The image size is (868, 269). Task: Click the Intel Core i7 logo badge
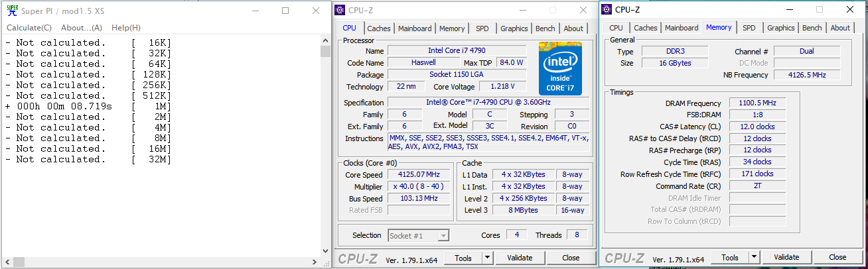[x=561, y=70]
